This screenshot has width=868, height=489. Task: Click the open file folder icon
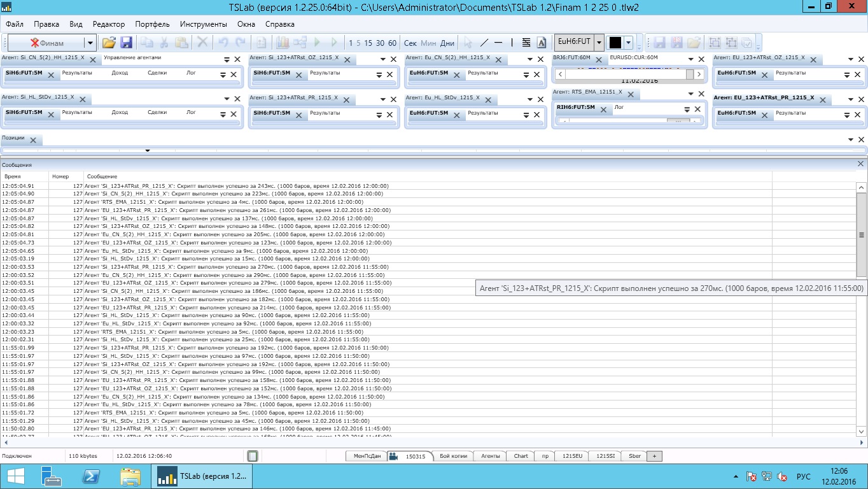coord(109,43)
